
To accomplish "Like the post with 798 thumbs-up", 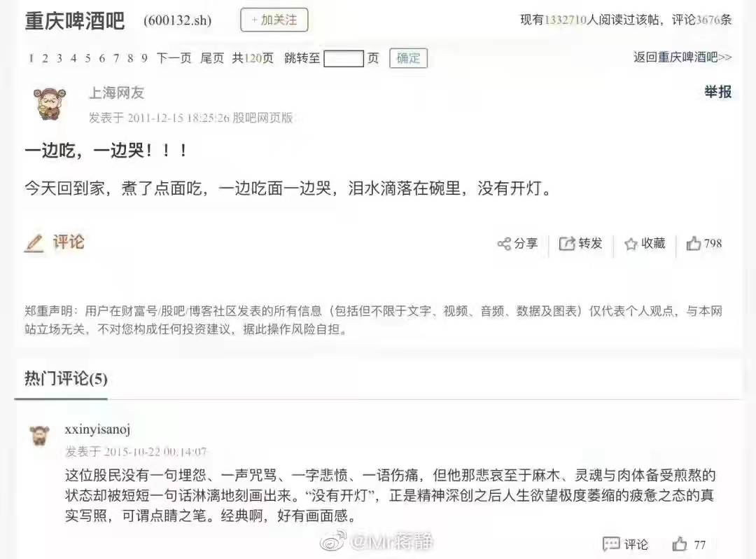I will pyautogui.click(x=693, y=244).
